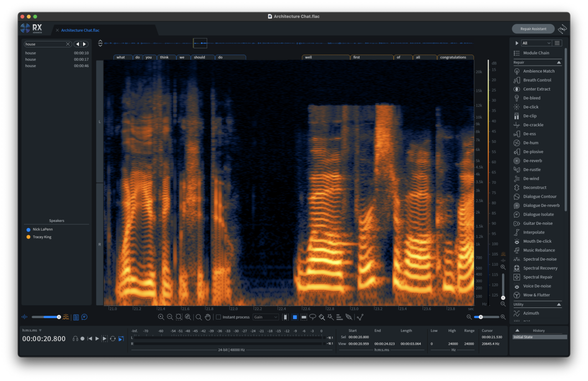Collapse the Repair section
The width and height of the screenshot is (588, 381).
[x=559, y=63]
